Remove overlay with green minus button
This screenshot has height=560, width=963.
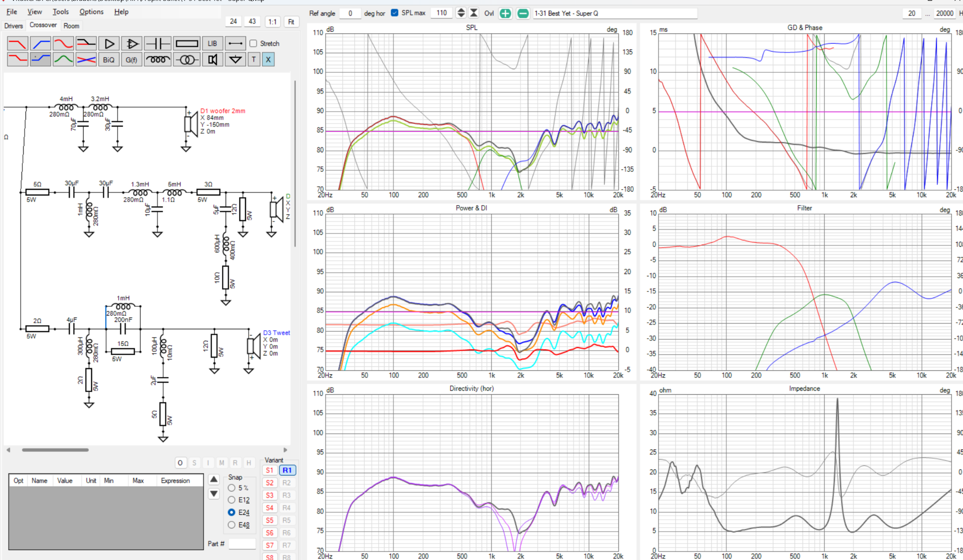[x=523, y=13]
